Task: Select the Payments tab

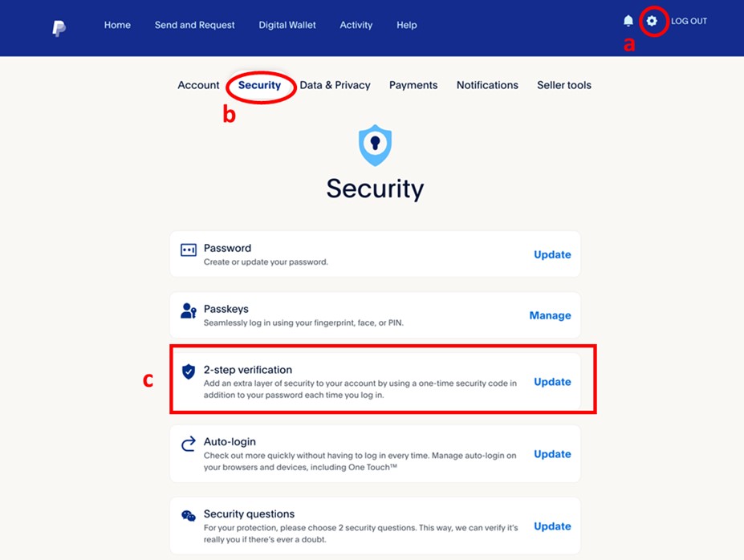Action: click(x=413, y=85)
